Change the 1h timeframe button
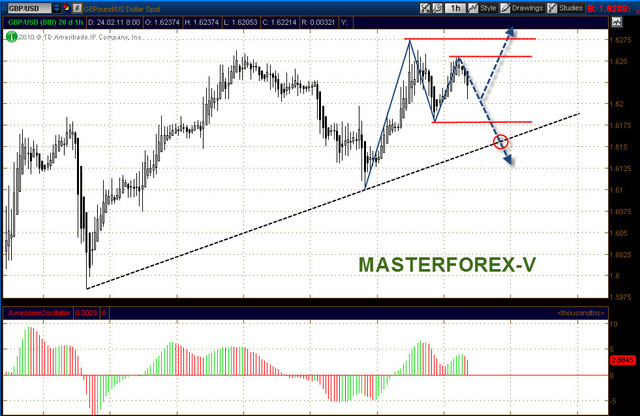Screen dimensions: 640x416 click(455, 8)
